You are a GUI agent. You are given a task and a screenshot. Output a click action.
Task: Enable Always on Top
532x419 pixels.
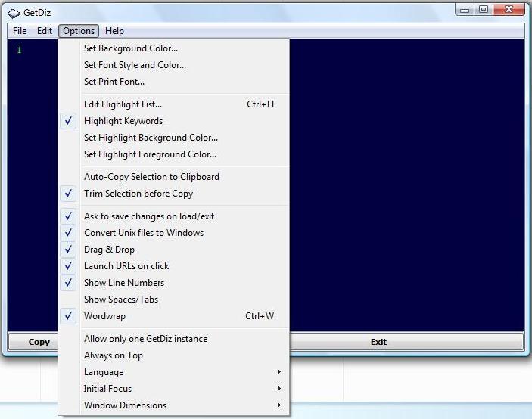pos(174,355)
